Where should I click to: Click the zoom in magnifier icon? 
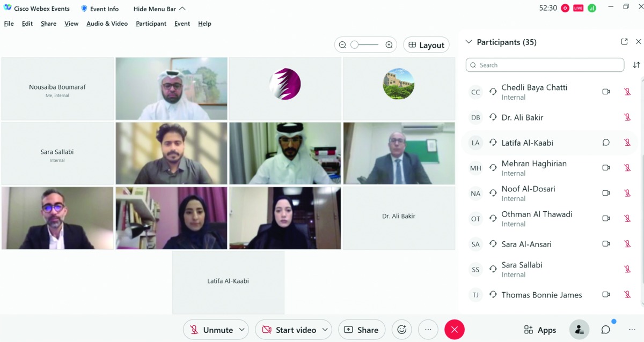[389, 45]
